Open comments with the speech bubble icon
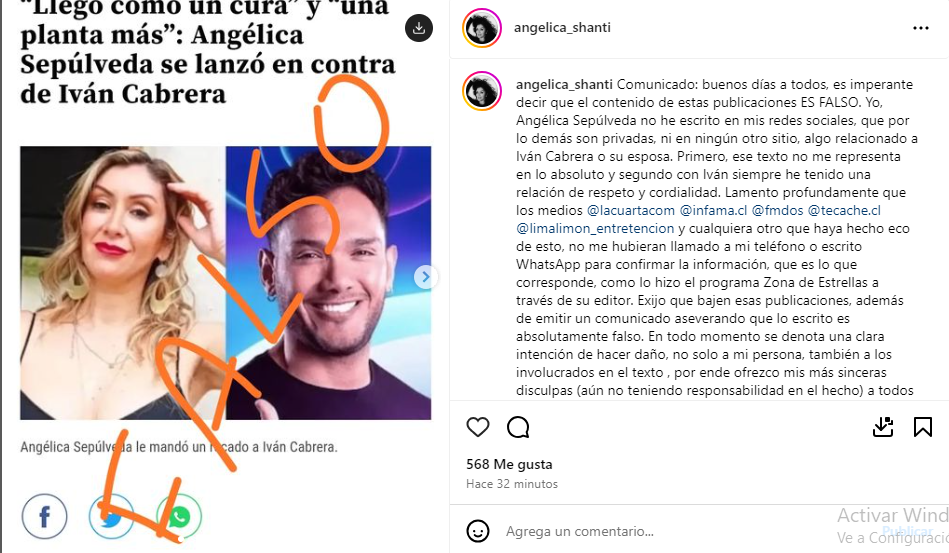 (x=518, y=428)
